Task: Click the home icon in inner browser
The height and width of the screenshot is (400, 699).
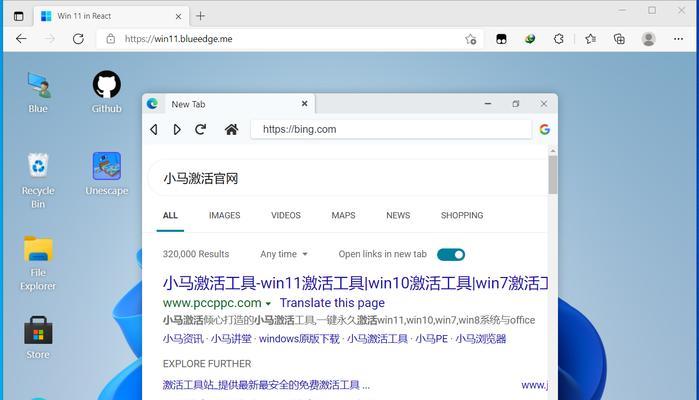Action: point(231,129)
